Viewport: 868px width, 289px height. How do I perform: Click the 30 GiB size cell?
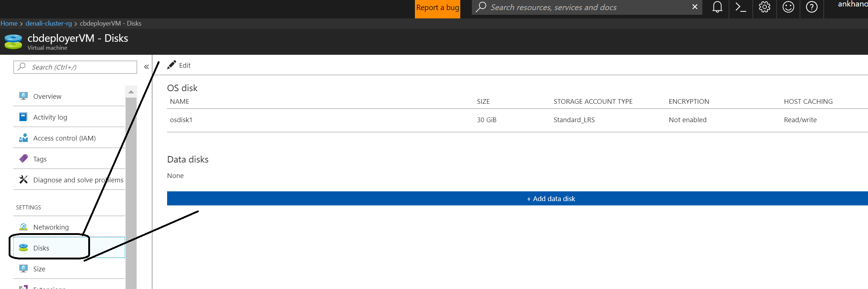coord(487,120)
